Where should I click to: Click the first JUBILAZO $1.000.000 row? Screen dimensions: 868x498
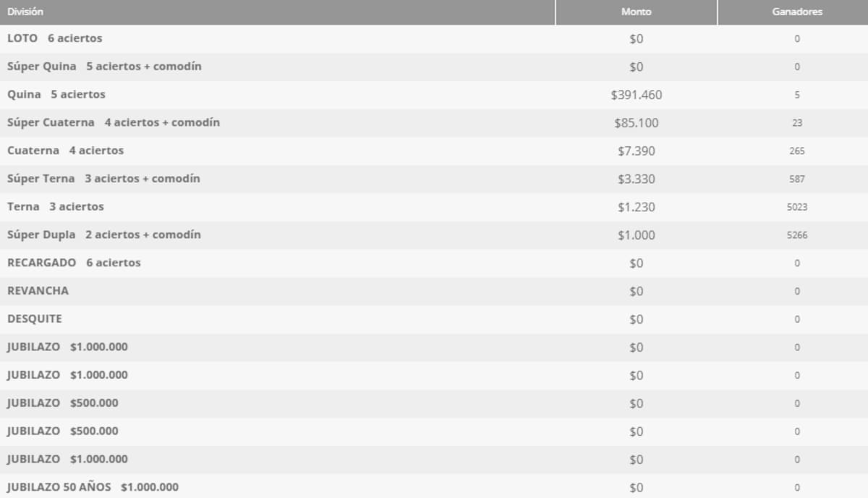[434, 347]
